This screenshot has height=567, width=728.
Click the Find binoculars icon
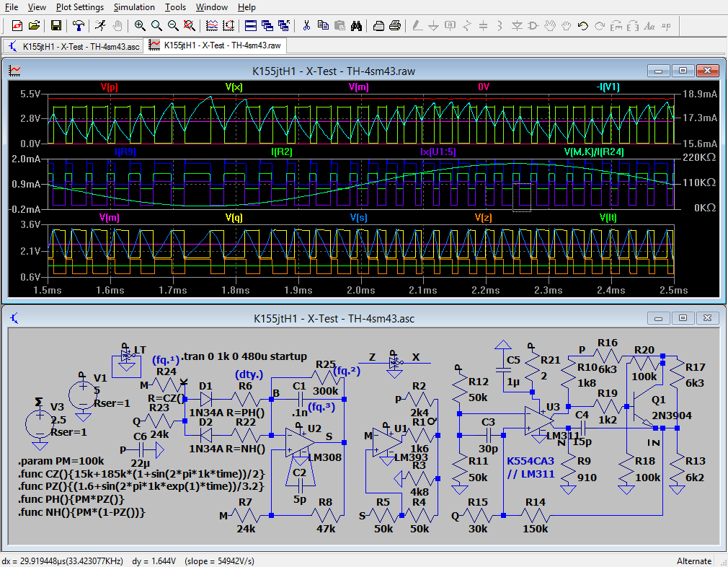tap(356, 25)
